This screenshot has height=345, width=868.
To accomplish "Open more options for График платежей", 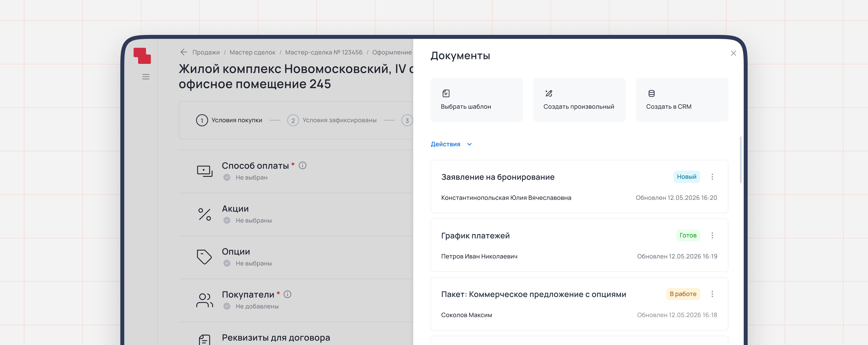I will [x=712, y=235].
